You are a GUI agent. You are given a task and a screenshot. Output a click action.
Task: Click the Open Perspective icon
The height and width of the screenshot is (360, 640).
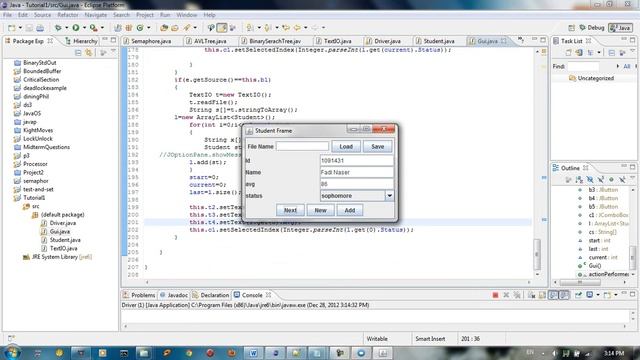tap(571, 28)
